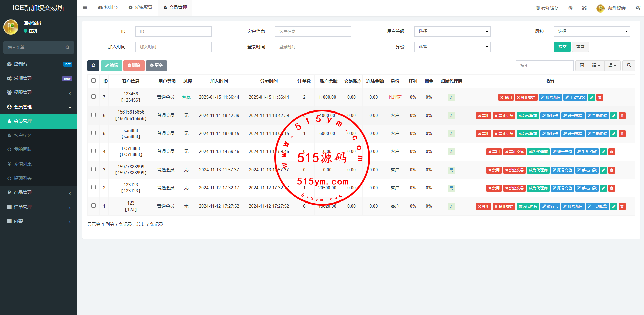This screenshot has width=644, height=315.
Task: Check the select-all checkbox in table header
Action: tap(94, 81)
